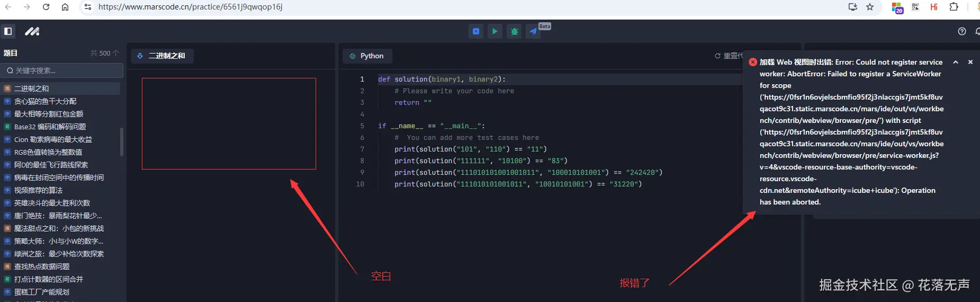The width and height of the screenshot is (980, 302).
Task: Open the help question mark icon
Action: point(962,31)
